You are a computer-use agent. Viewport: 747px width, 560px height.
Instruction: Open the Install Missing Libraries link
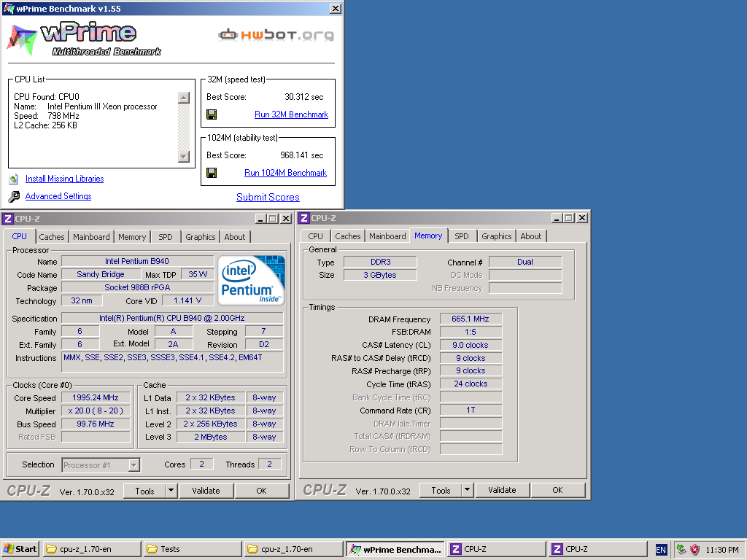pos(64,179)
